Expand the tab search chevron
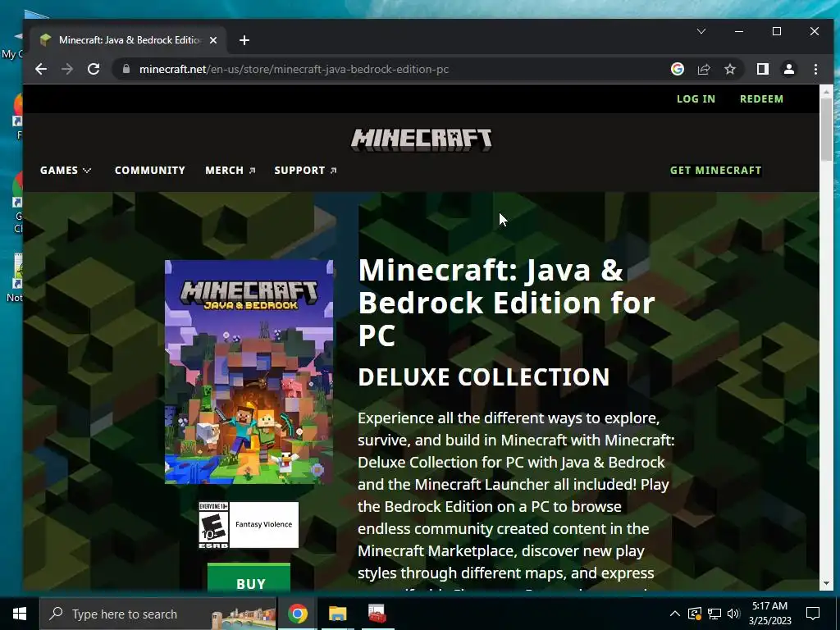 click(701, 31)
